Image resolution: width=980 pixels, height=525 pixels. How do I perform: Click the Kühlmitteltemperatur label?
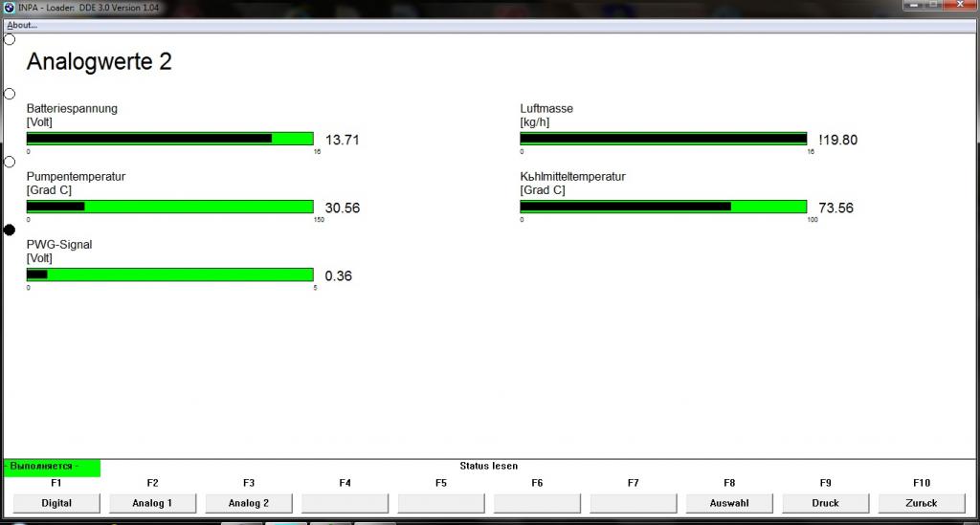pyautogui.click(x=572, y=177)
